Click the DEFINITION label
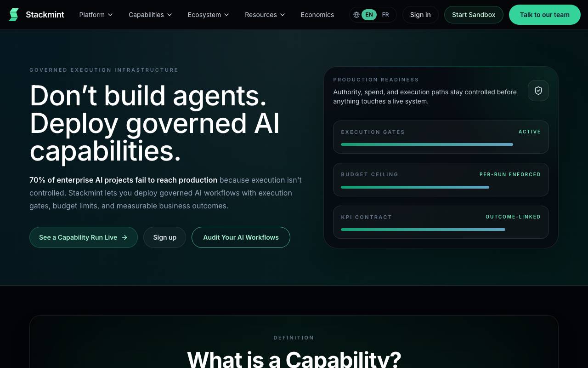 (x=294, y=338)
